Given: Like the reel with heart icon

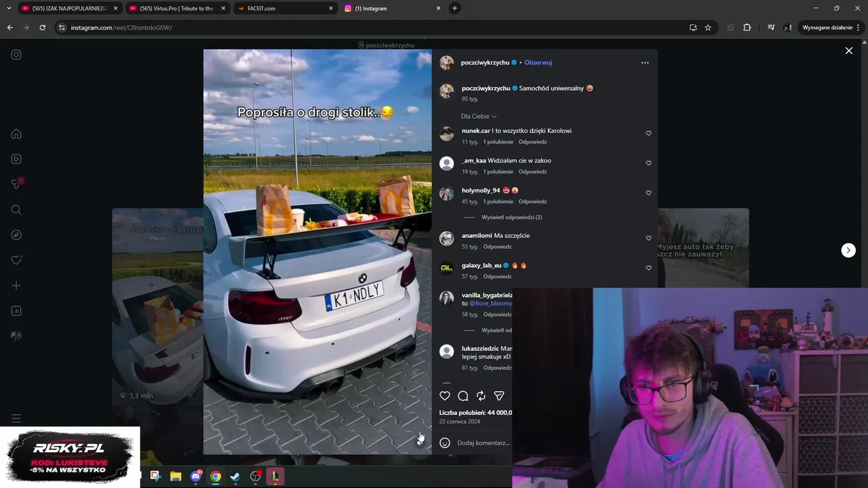Looking at the screenshot, I should click(x=445, y=396).
